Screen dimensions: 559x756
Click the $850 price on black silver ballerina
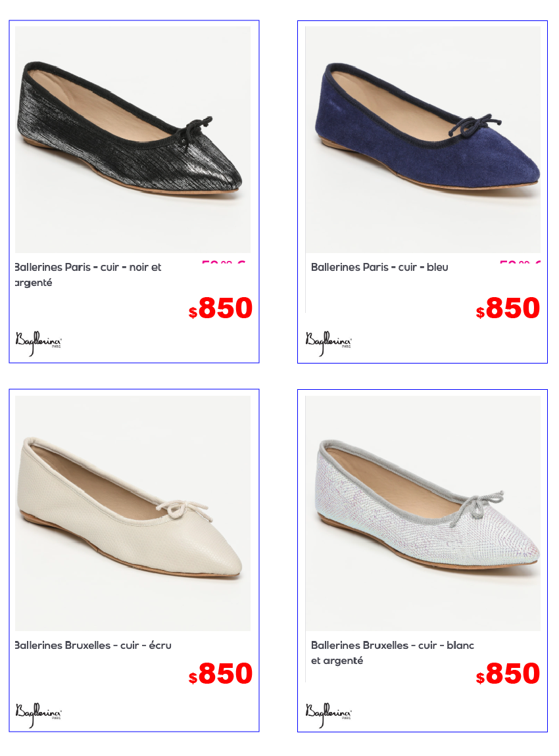coord(220,308)
